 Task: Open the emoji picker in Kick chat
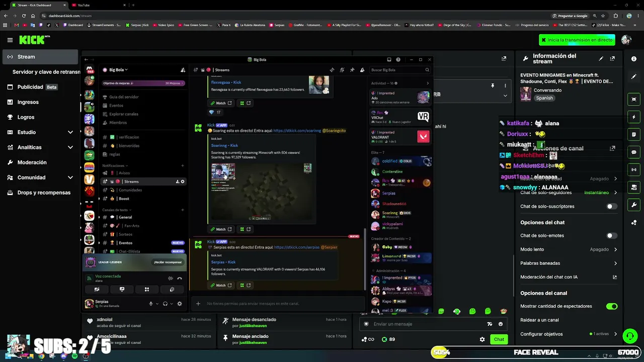click(x=501, y=324)
